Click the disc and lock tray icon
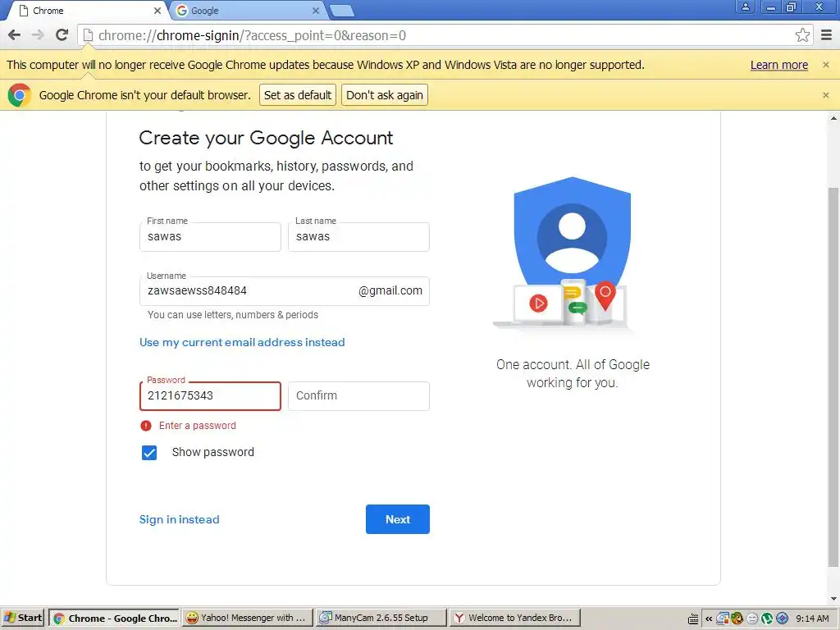Screen dimensions: 840x630 click(723, 619)
